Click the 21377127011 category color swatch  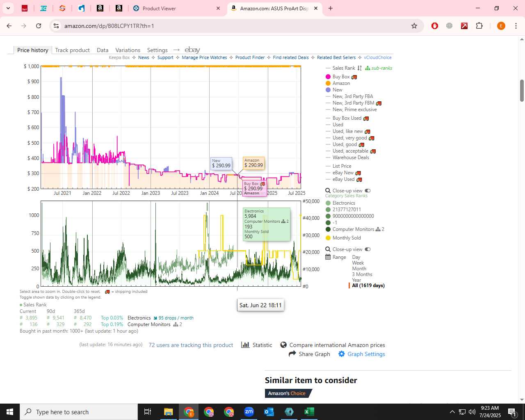(x=328, y=210)
